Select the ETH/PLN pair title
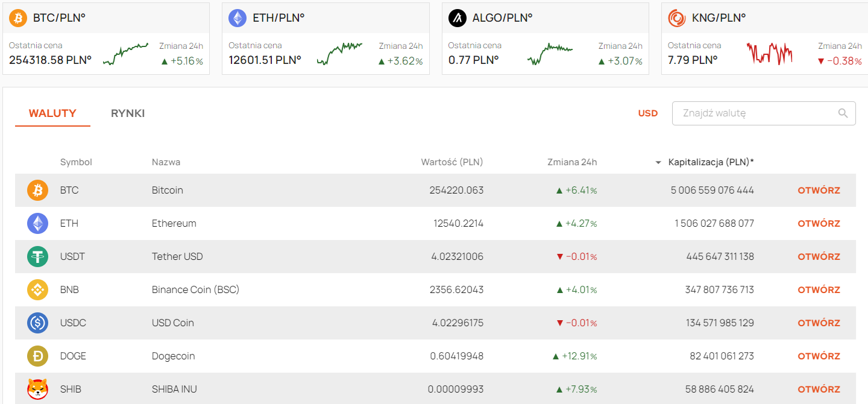 click(x=278, y=18)
